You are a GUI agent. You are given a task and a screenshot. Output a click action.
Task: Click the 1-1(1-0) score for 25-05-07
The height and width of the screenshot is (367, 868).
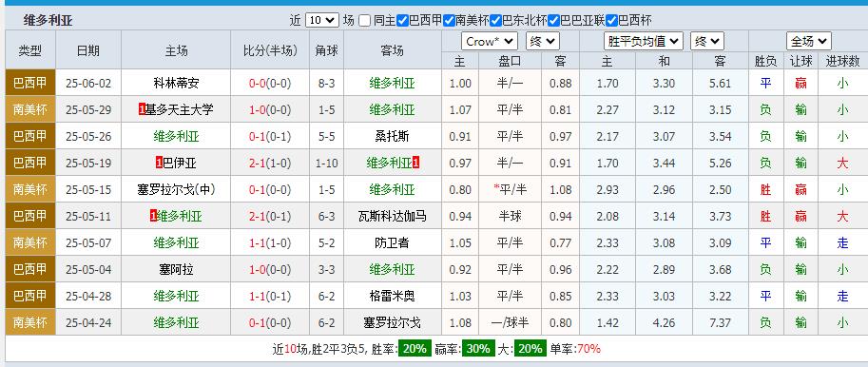(270, 243)
